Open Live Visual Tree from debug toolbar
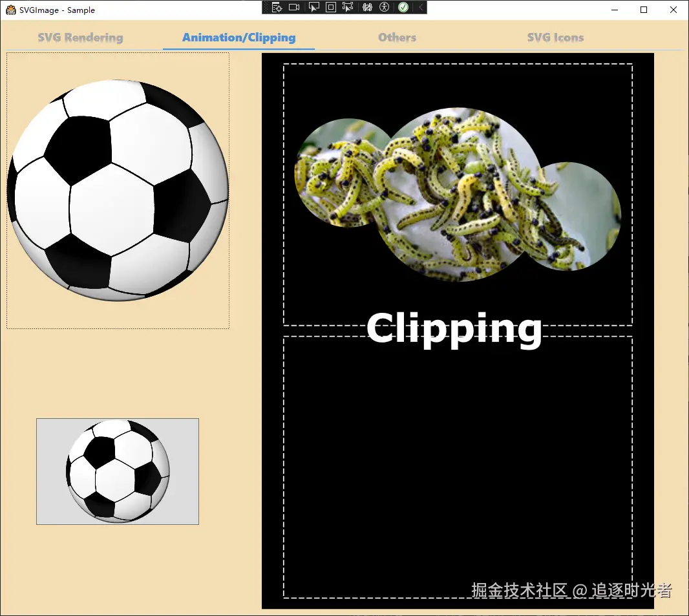 [277, 7]
